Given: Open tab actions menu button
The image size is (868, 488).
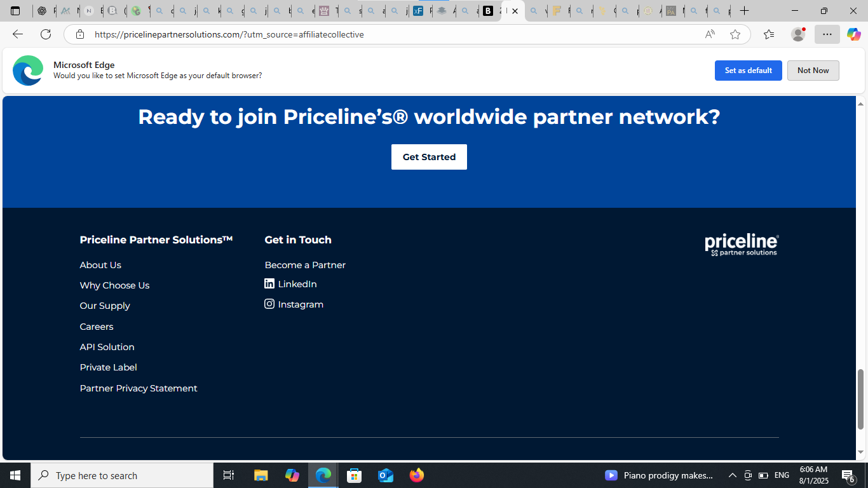Looking at the screenshot, I should pyautogui.click(x=15, y=11).
